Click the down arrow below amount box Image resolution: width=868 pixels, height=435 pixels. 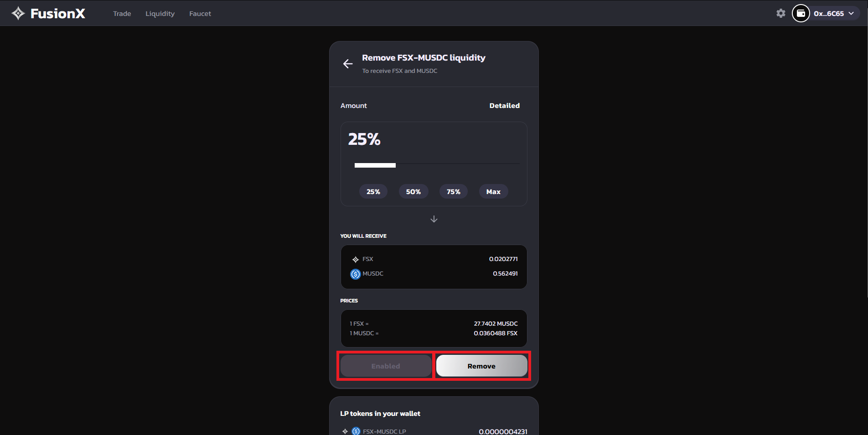434,219
